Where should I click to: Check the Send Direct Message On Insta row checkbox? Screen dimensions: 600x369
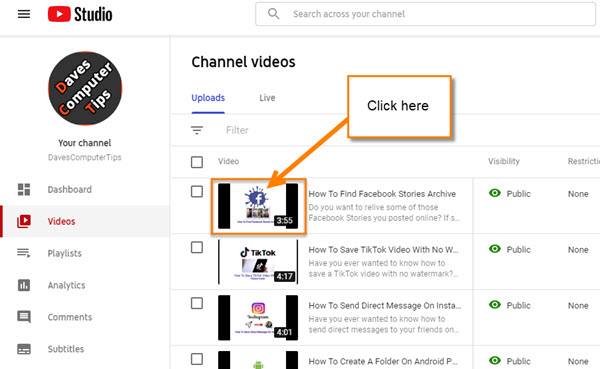(197, 303)
